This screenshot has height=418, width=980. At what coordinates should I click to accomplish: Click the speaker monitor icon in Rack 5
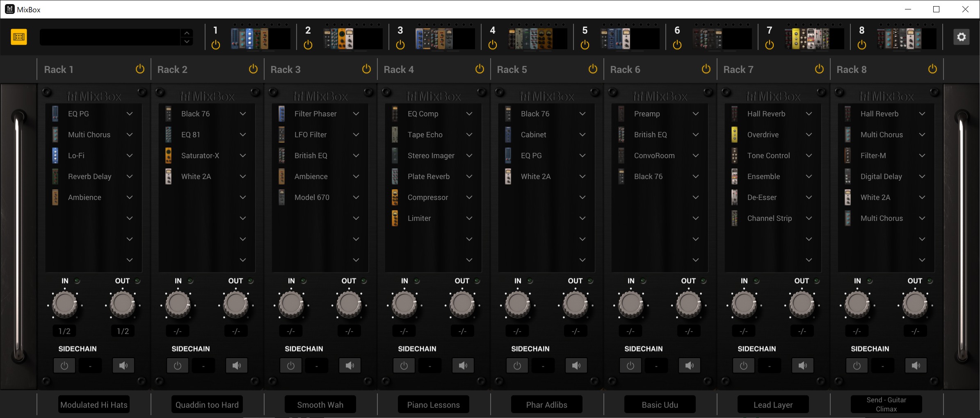[576, 365]
